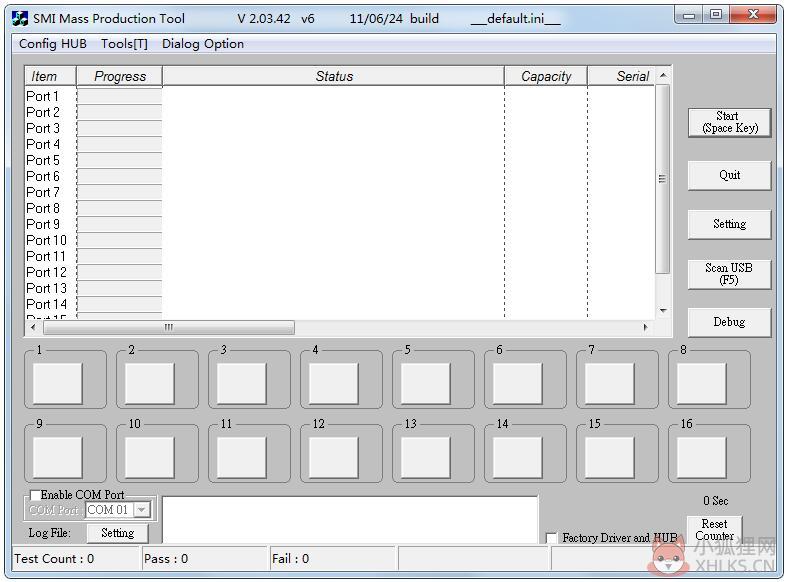Open the Dialog Option menu

click(203, 44)
